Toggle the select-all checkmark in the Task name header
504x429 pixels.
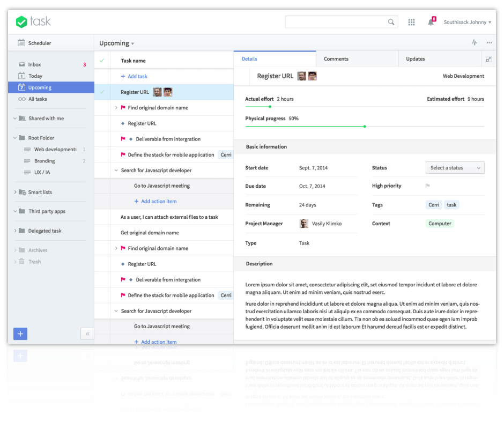pyautogui.click(x=102, y=61)
